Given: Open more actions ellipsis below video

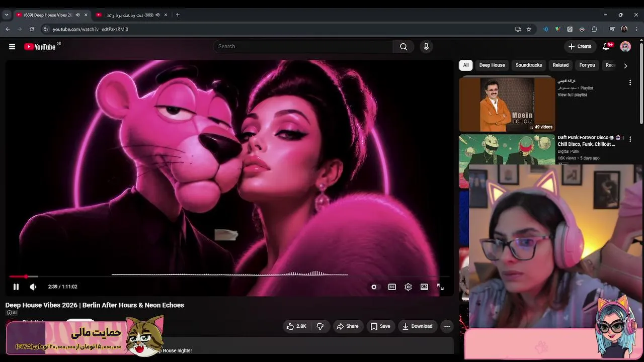Looking at the screenshot, I should pyautogui.click(x=447, y=326).
